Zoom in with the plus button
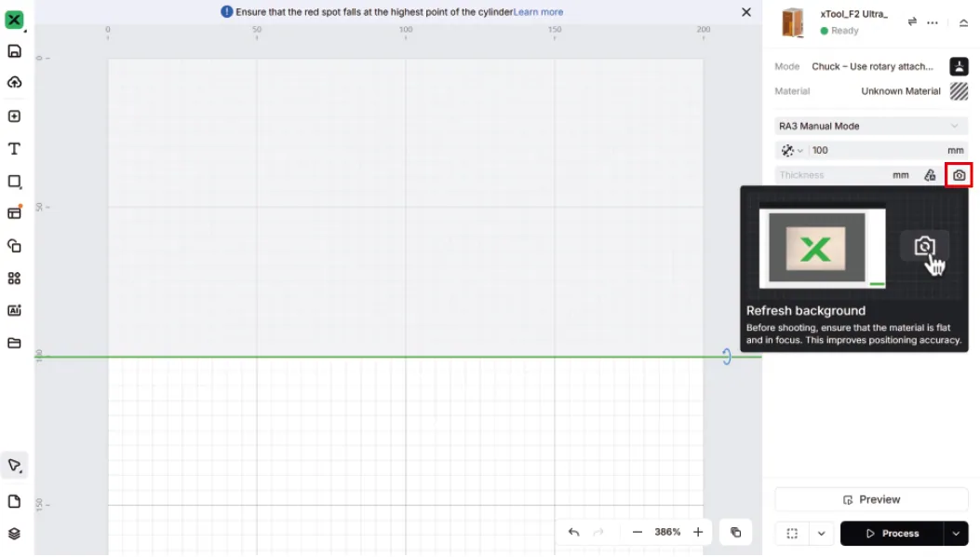 [698, 532]
